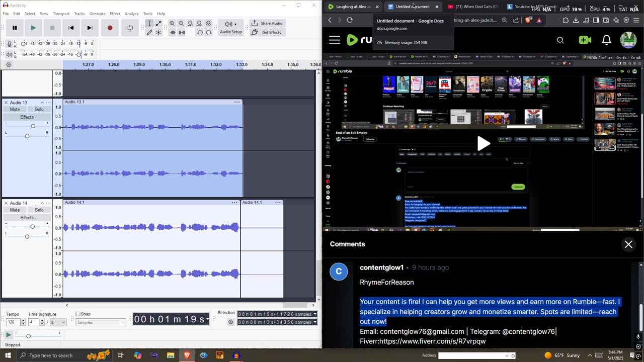Click Fit project to width icon
Viewport: 644px width, 362px height.
199,24
